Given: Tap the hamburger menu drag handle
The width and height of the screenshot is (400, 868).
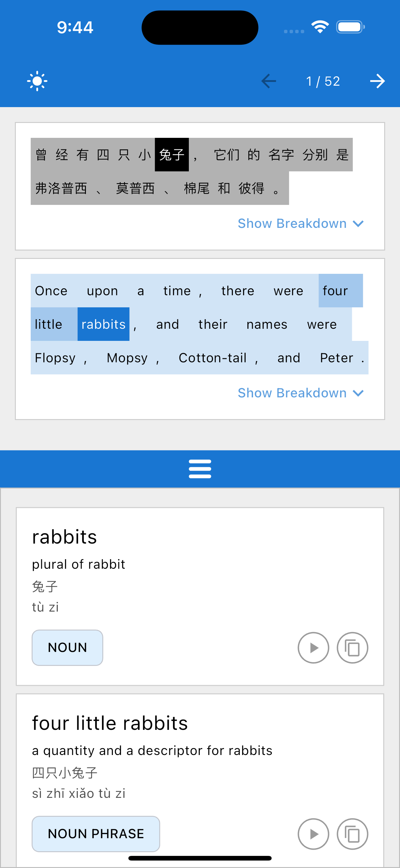Looking at the screenshot, I should point(200,469).
